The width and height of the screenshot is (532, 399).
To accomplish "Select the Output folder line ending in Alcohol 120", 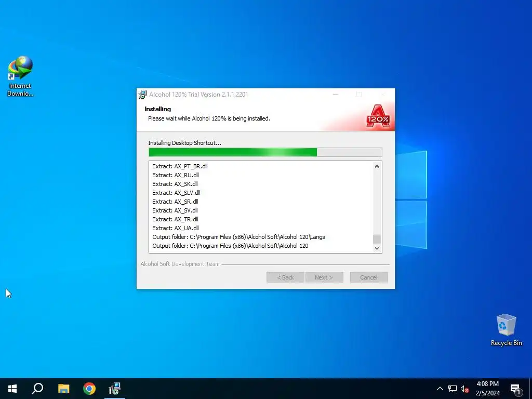I will [x=230, y=246].
